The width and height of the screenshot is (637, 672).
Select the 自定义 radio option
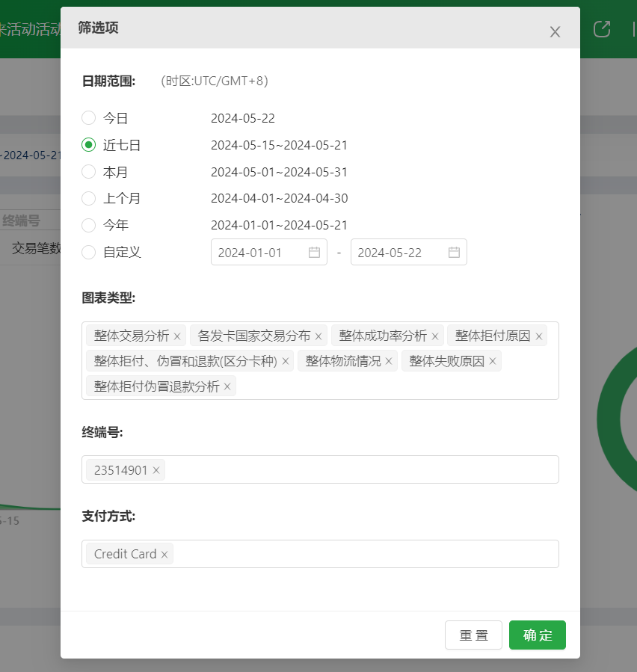[x=89, y=252]
